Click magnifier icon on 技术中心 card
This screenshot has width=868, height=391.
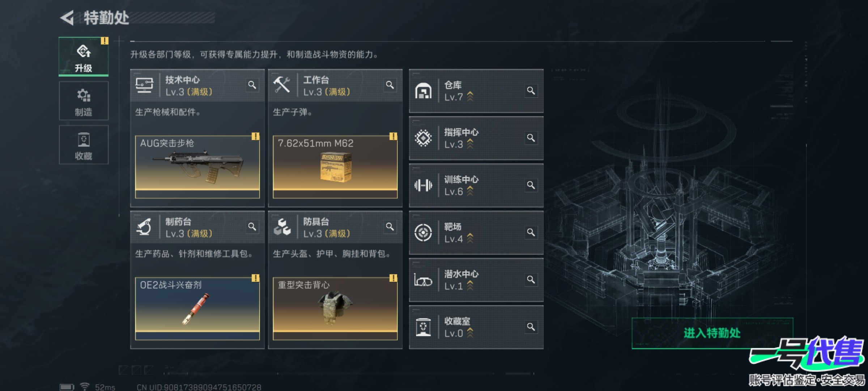click(x=252, y=85)
